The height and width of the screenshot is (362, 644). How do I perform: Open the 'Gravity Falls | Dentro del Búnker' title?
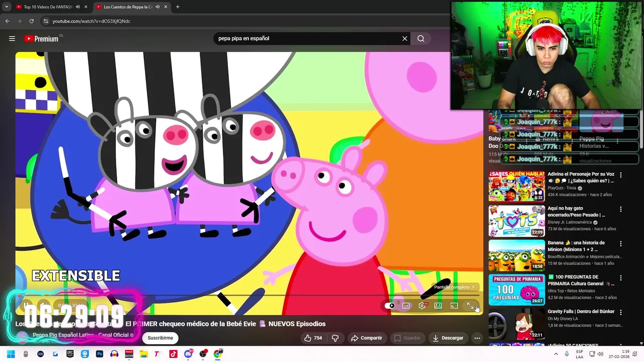(581, 312)
